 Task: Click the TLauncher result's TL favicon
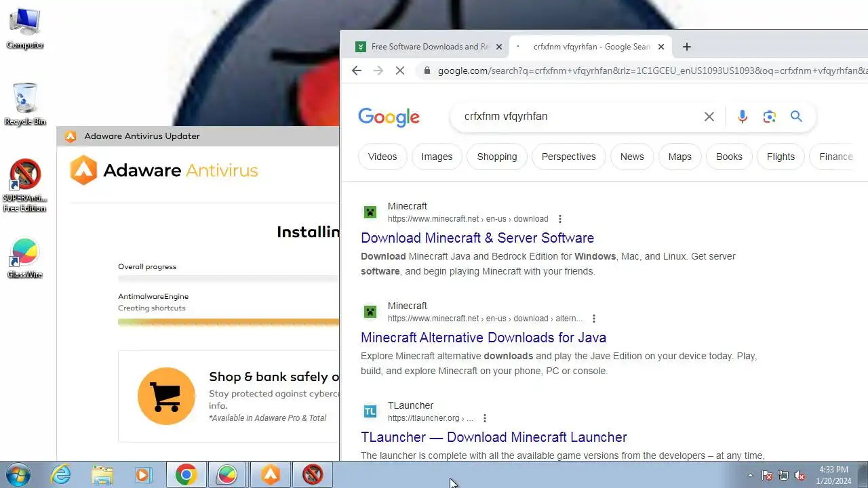coord(370,411)
